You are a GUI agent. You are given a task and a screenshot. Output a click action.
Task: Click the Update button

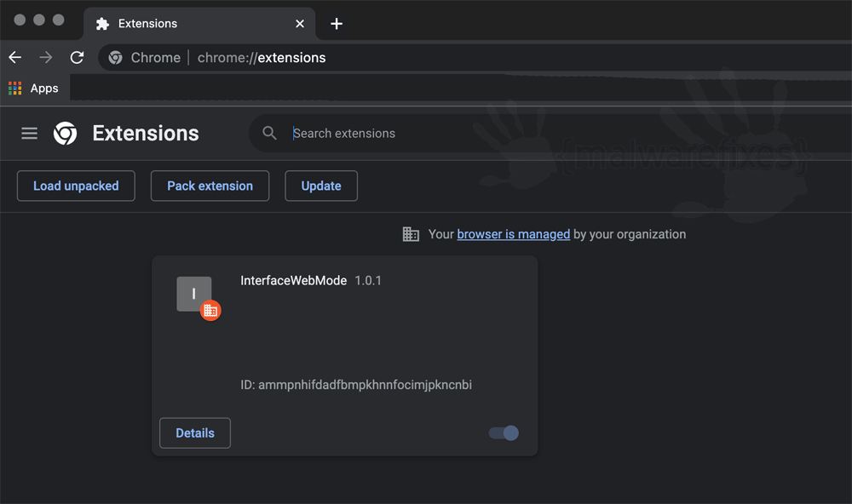click(321, 186)
